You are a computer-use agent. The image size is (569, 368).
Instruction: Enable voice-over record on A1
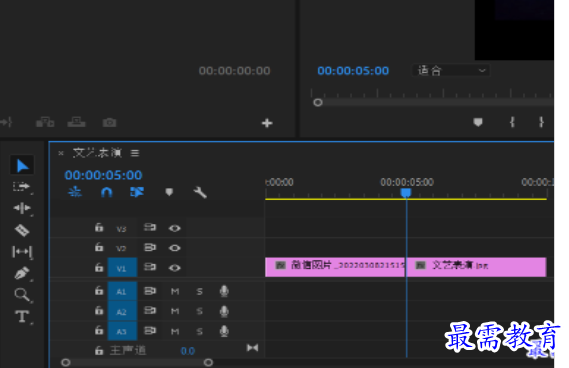tap(224, 291)
